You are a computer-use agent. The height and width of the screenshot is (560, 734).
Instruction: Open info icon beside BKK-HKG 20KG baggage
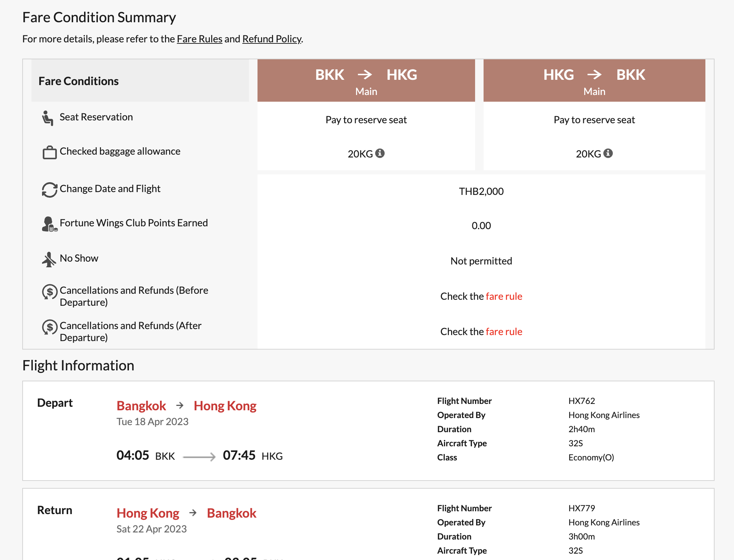tap(380, 153)
